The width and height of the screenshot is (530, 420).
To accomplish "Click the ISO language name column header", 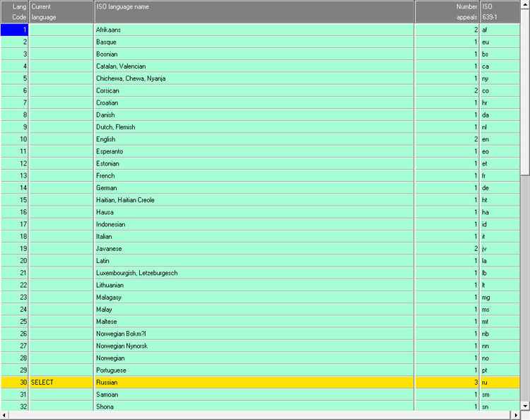I will (x=254, y=11).
